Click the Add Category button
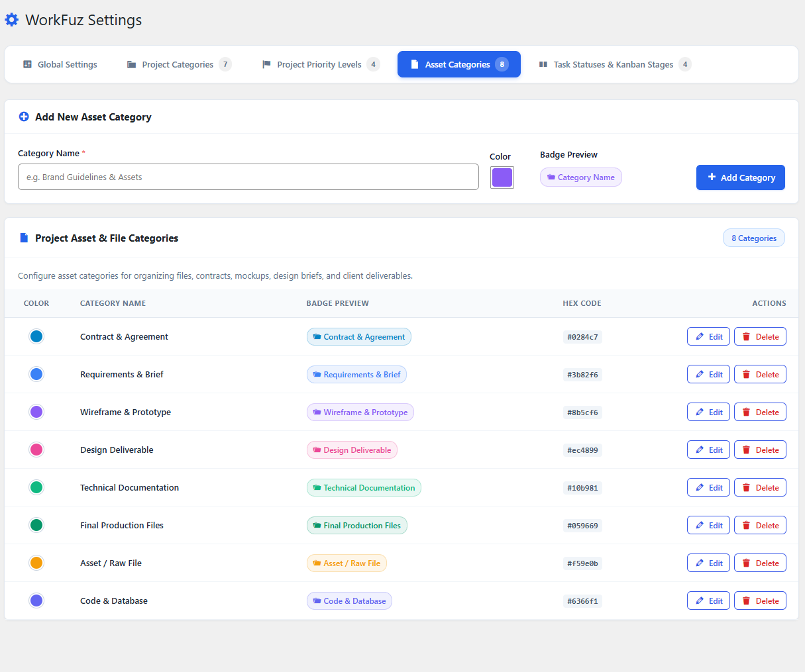Image resolution: width=805 pixels, height=672 pixels. pos(741,177)
